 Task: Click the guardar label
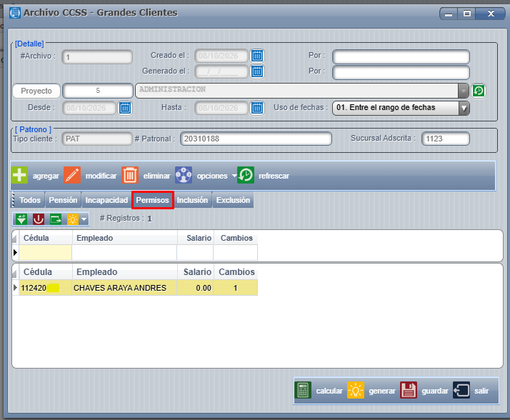click(435, 391)
